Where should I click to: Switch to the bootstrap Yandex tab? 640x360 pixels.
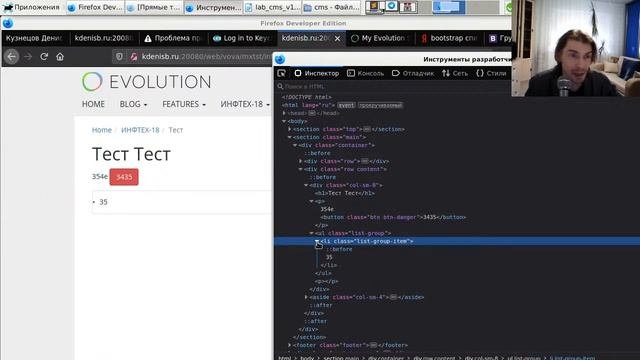pos(449,38)
